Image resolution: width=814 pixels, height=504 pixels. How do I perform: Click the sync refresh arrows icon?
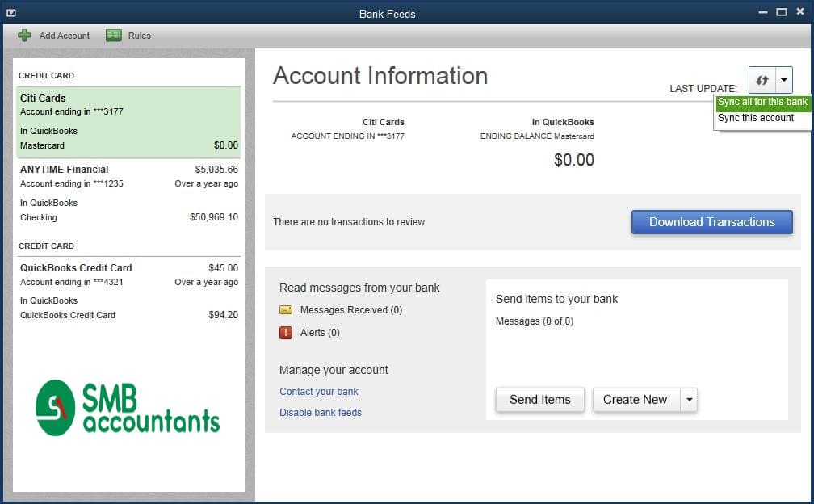click(762, 80)
